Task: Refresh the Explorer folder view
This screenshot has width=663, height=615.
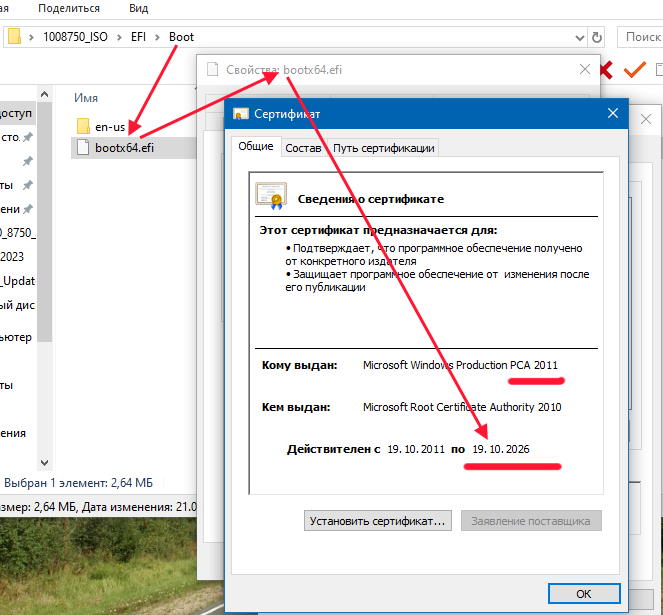Action: (597, 38)
